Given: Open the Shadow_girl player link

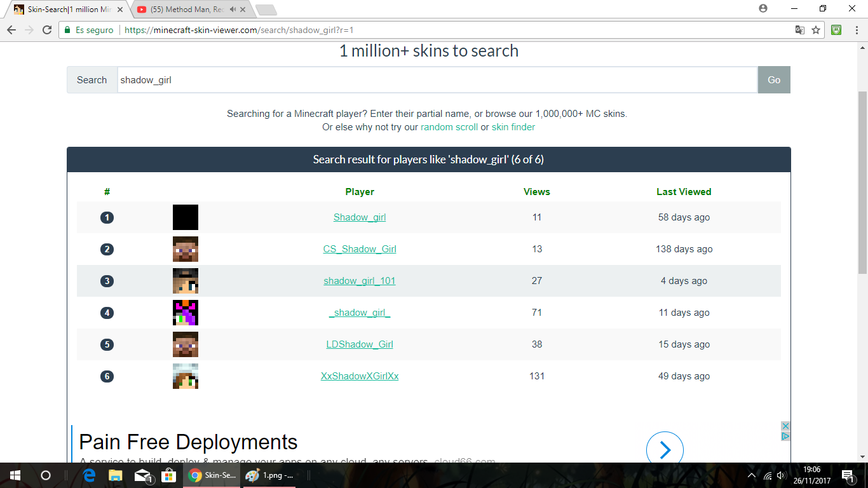Looking at the screenshot, I should click(x=360, y=217).
